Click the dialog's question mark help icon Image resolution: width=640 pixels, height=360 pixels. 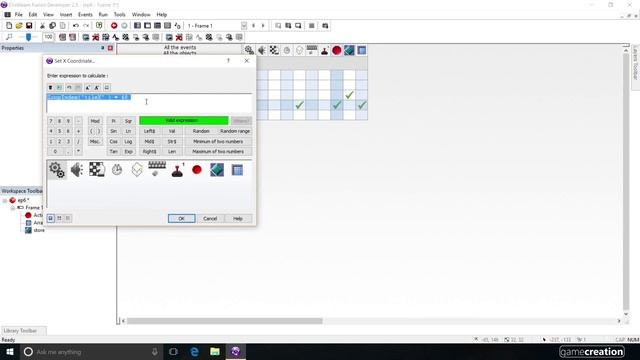tap(228, 61)
